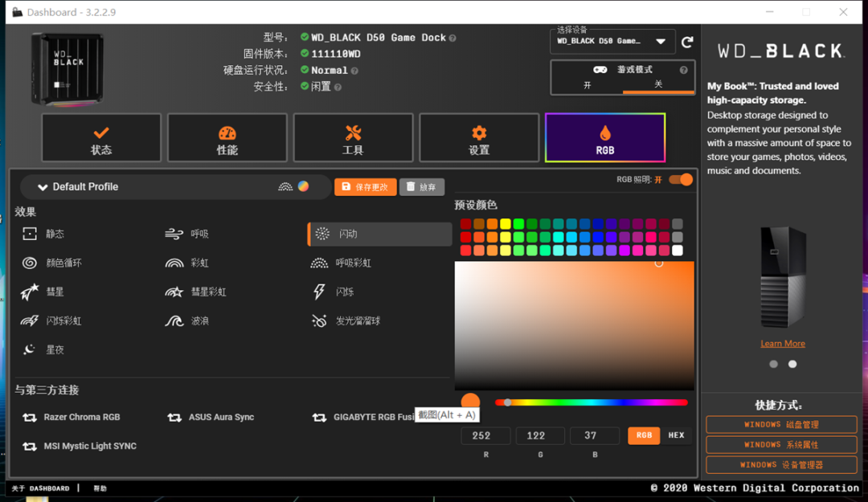Click the My Book product image
868x502 pixels.
[x=783, y=277]
